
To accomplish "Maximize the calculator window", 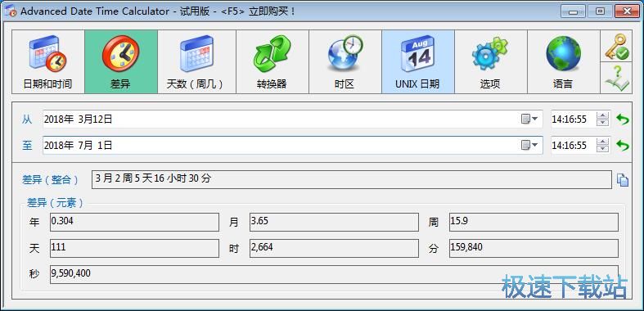I will click(x=599, y=11).
